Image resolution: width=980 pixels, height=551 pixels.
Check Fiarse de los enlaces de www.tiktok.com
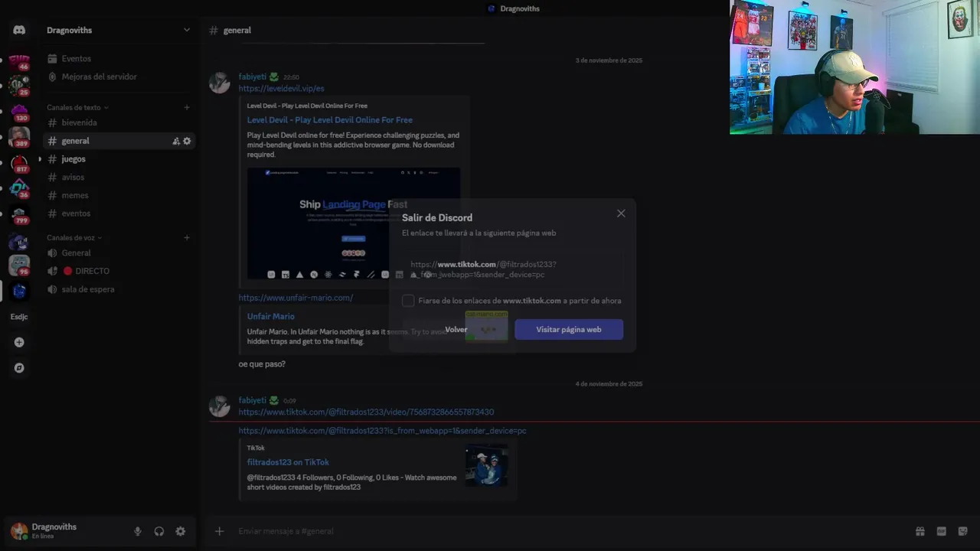point(408,301)
